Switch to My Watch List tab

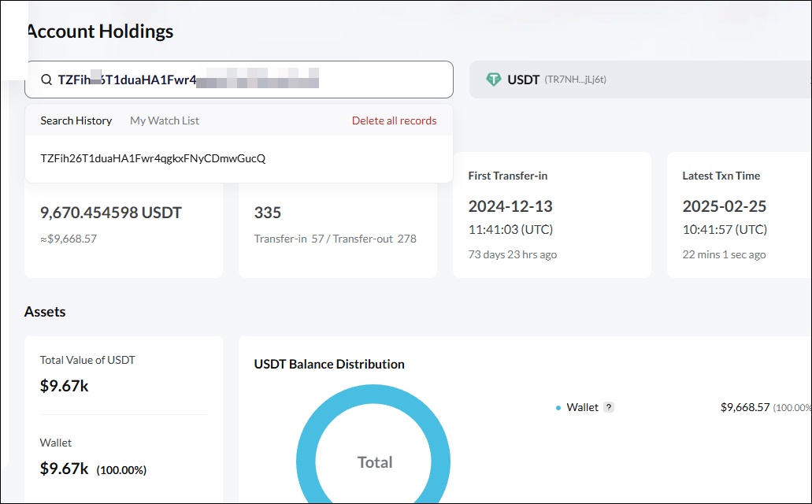(165, 120)
